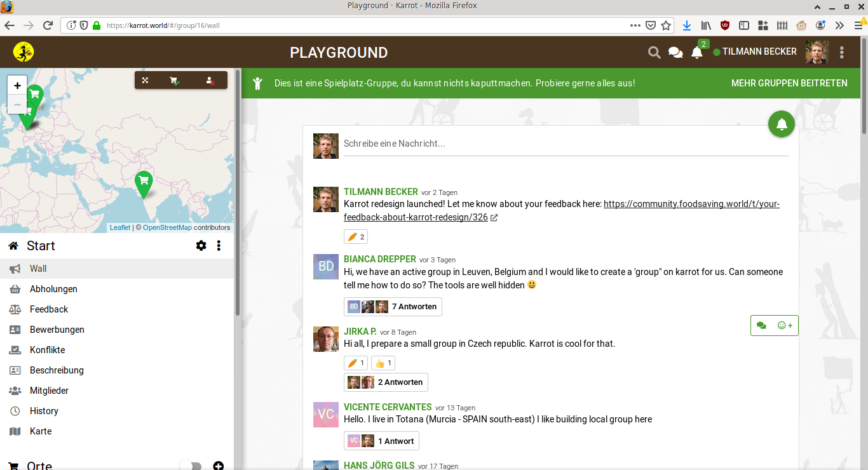Select the green cart marker over India
The height and width of the screenshot is (470, 868).
144,184
